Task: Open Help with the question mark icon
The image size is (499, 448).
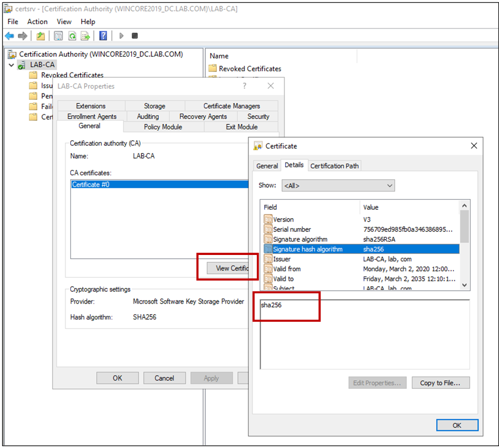Action: pyautogui.click(x=102, y=36)
